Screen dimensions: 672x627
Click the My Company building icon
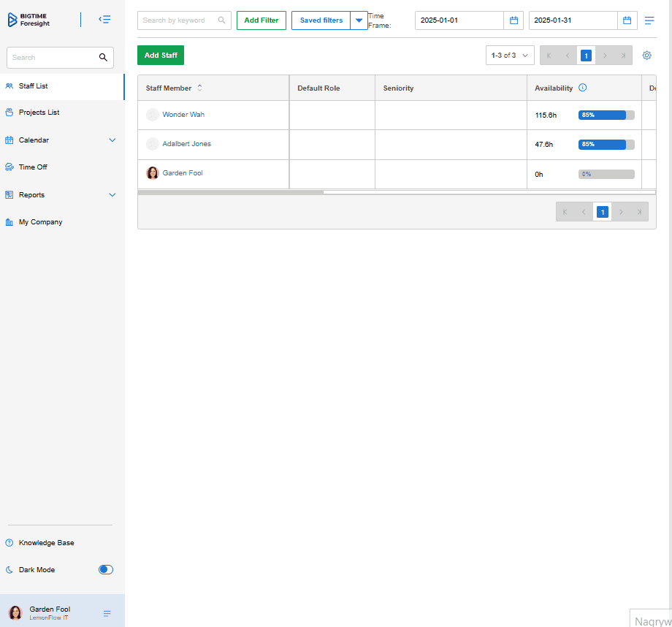[x=9, y=222]
